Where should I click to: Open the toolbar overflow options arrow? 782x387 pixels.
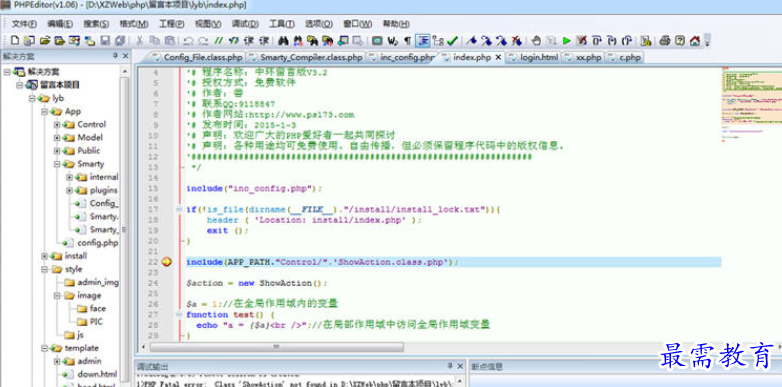click(x=707, y=41)
